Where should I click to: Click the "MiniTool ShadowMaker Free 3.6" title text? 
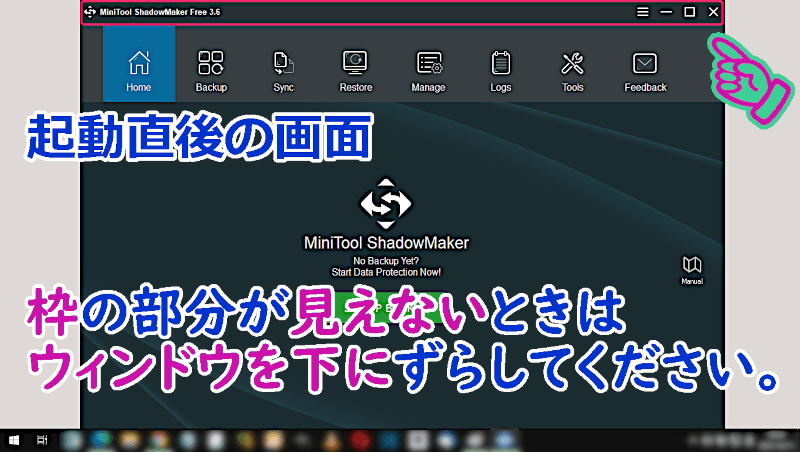[x=160, y=12]
